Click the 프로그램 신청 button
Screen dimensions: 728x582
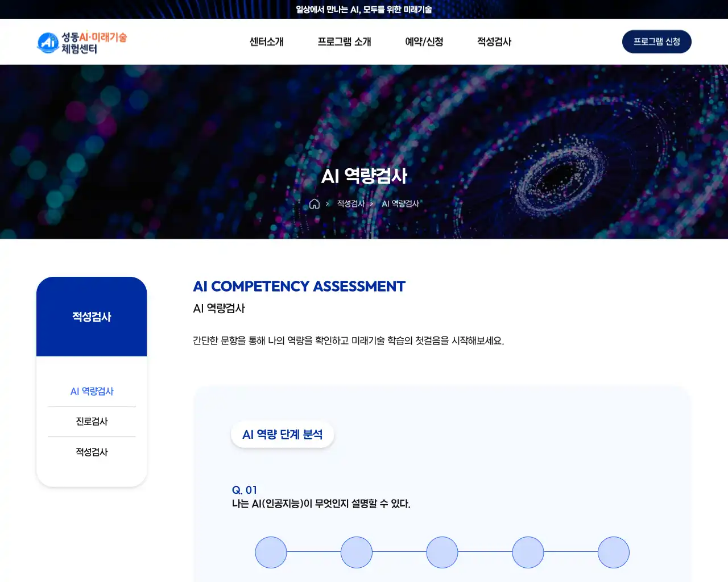pos(657,41)
